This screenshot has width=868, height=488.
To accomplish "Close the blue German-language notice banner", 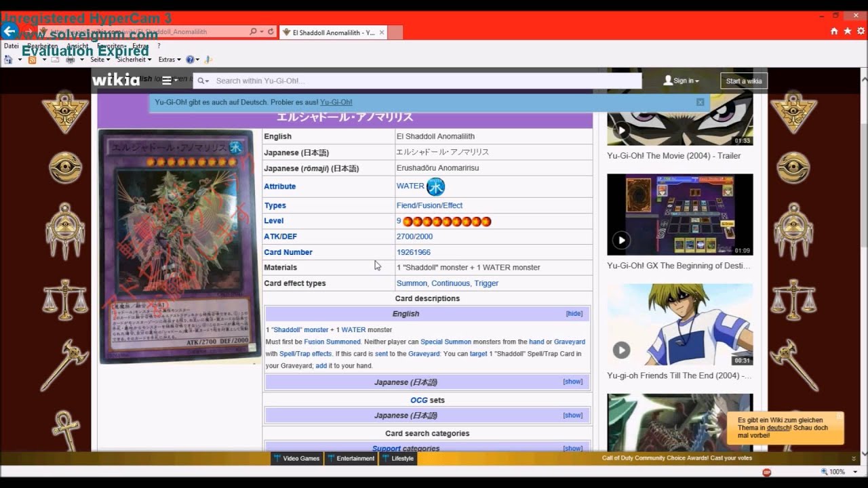I will 701,102.
